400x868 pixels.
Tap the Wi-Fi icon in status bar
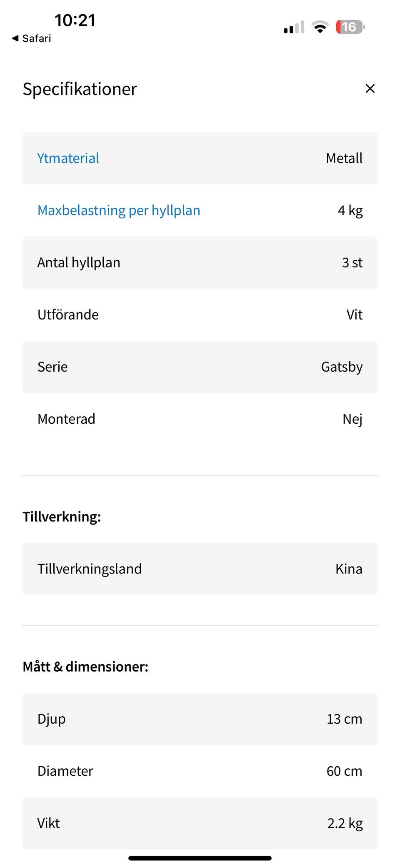click(x=320, y=27)
